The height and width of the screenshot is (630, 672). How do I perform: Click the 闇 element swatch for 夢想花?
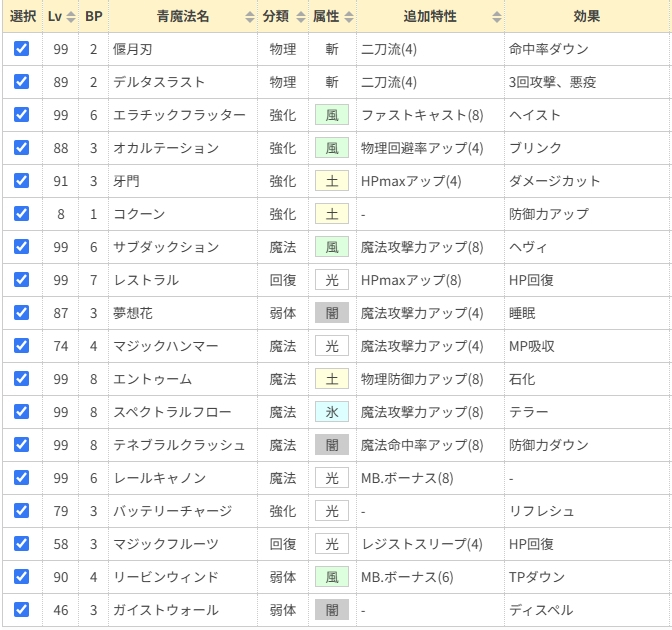[331, 313]
